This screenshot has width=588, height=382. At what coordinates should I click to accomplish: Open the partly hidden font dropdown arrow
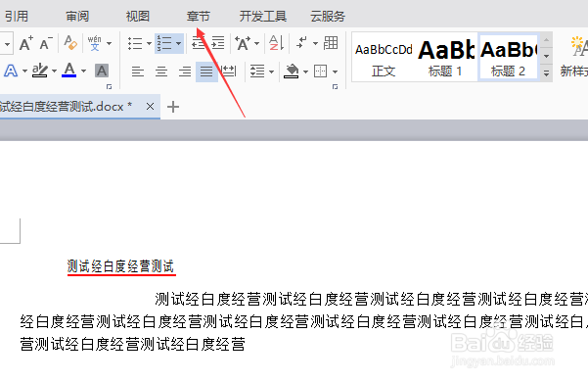[x=7, y=44]
